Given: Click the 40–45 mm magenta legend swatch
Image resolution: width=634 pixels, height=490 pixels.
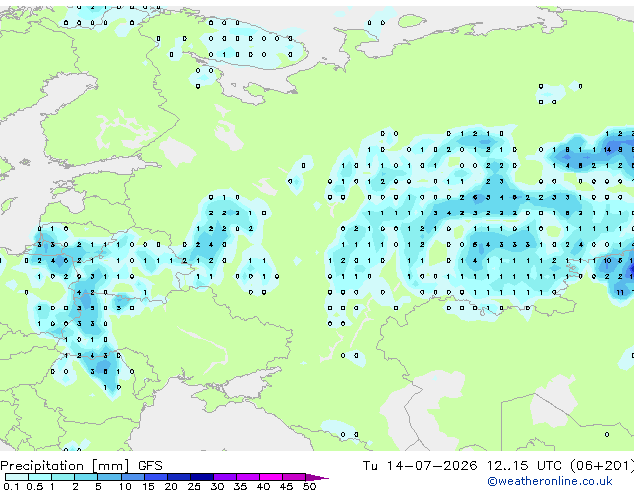Looking at the screenshot, I should click(x=271, y=477).
